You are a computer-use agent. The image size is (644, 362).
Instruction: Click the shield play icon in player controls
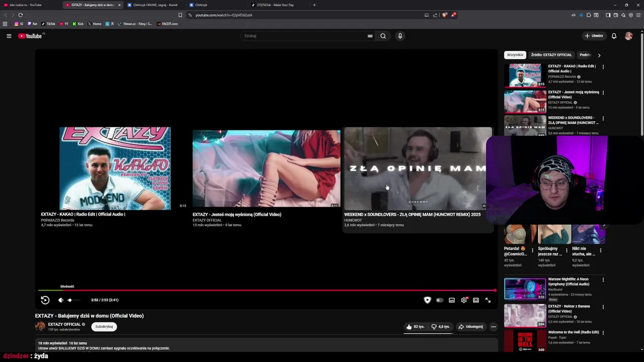427,300
